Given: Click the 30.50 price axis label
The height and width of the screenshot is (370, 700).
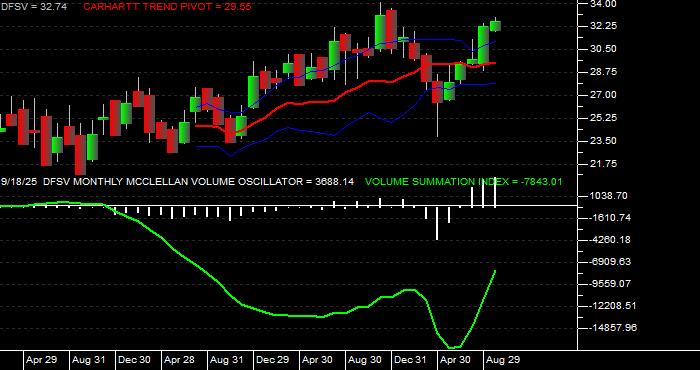Looking at the screenshot, I should [603, 49].
